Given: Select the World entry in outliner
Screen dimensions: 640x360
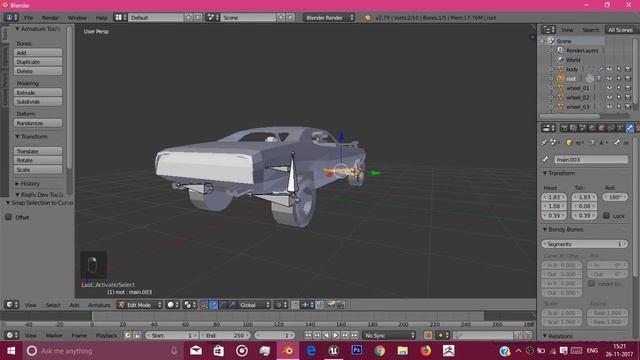Looking at the screenshot, I should (573, 60).
